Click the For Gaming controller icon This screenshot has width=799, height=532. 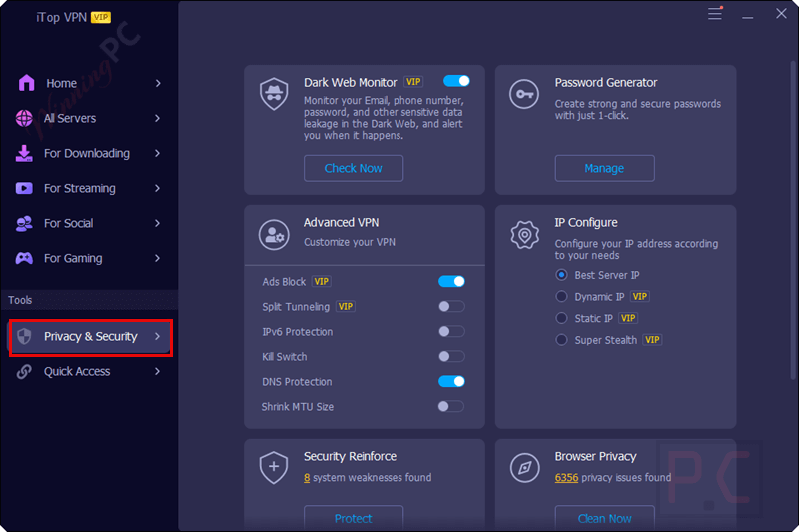(24, 258)
